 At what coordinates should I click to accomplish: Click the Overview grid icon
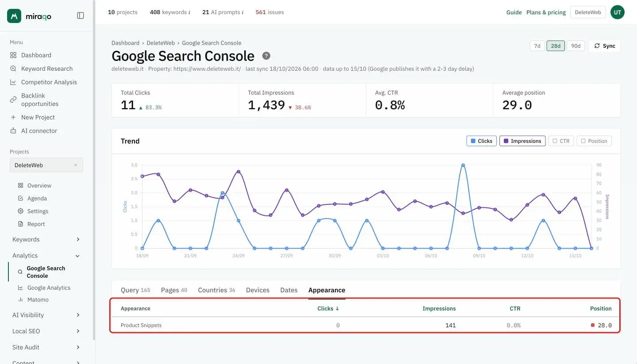pyautogui.click(x=20, y=185)
